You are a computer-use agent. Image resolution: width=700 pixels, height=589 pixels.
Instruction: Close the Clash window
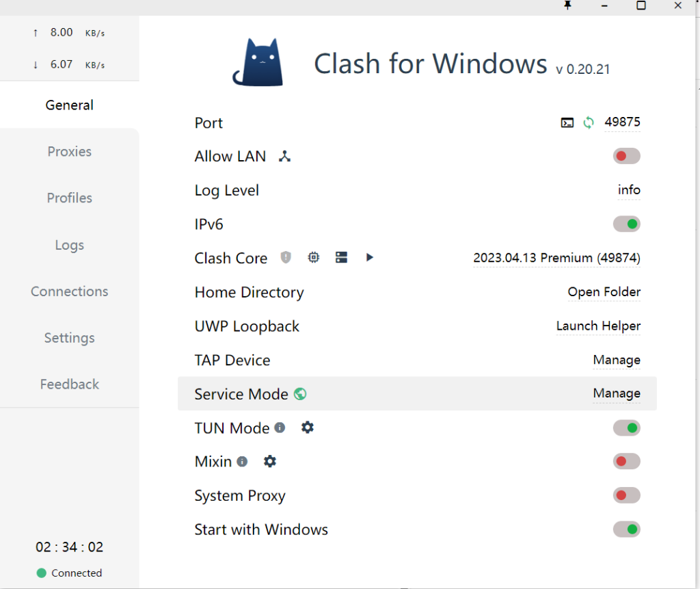pyautogui.click(x=677, y=5)
